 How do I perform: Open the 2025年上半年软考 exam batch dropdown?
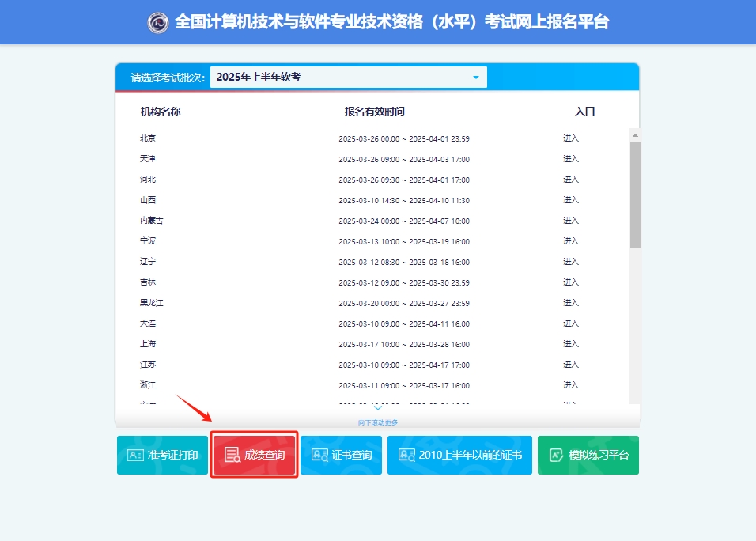click(x=348, y=78)
